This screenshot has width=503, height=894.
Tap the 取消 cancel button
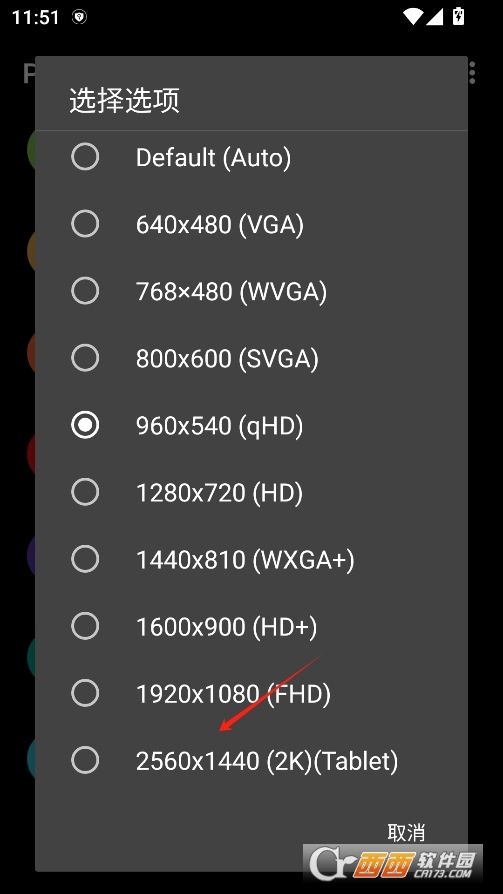(x=406, y=832)
